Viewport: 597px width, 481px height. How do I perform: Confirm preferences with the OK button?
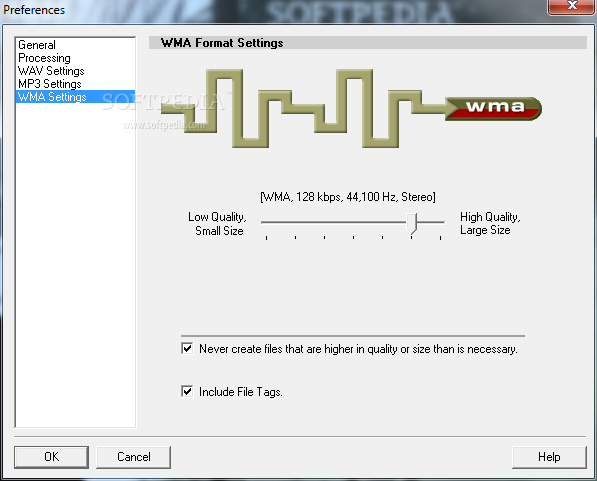[x=51, y=457]
